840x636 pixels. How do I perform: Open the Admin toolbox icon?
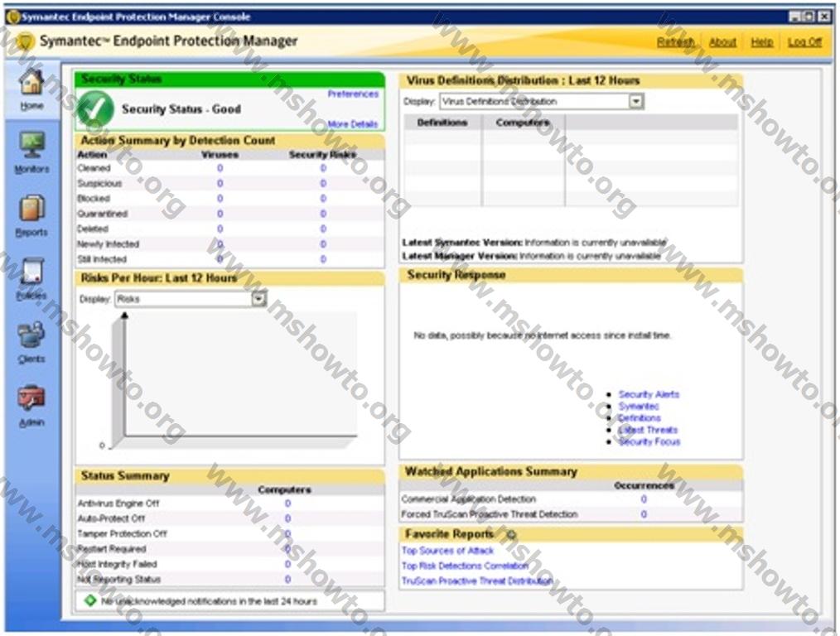[31, 398]
